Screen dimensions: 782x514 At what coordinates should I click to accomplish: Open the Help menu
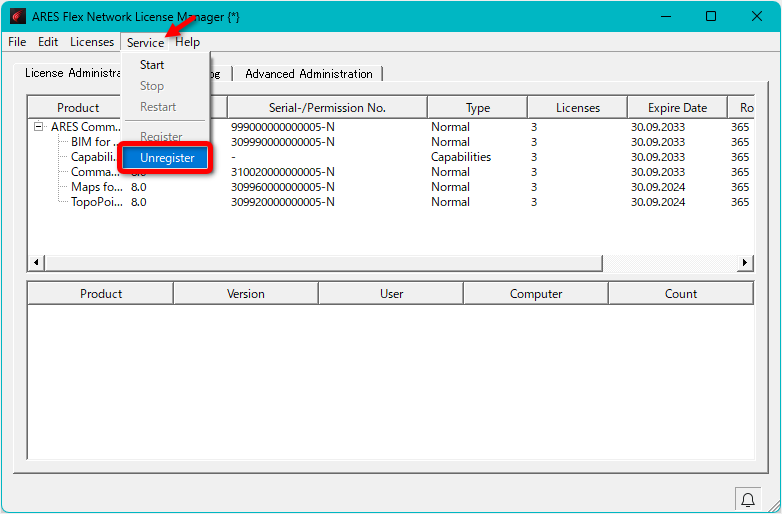click(188, 42)
